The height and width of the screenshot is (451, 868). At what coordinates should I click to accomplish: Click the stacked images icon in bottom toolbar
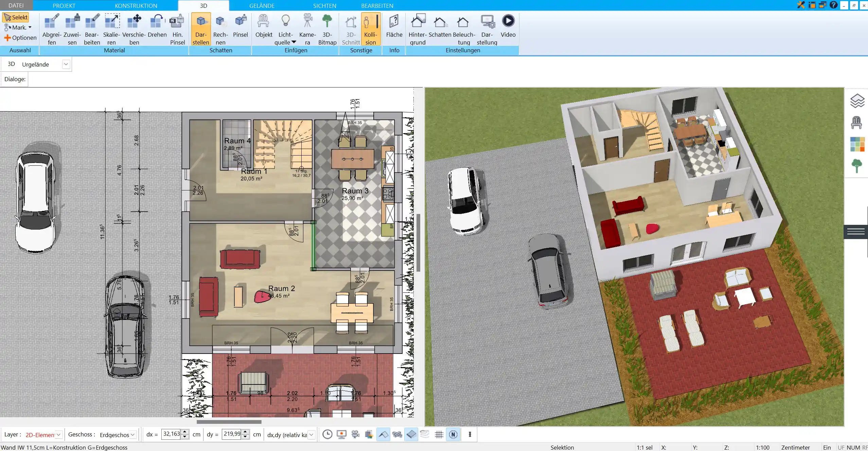click(x=369, y=434)
